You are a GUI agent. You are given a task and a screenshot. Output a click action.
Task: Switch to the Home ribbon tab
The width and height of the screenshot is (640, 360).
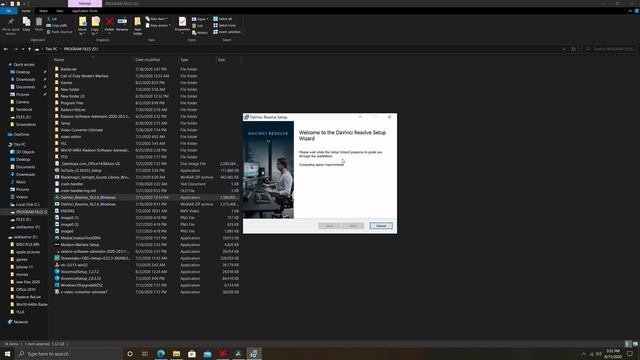[x=26, y=11]
